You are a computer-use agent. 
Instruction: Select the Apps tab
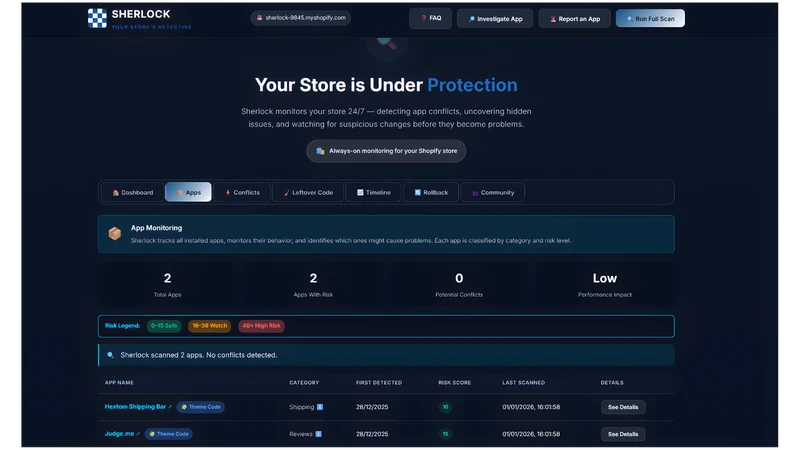click(x=188, y=192)
